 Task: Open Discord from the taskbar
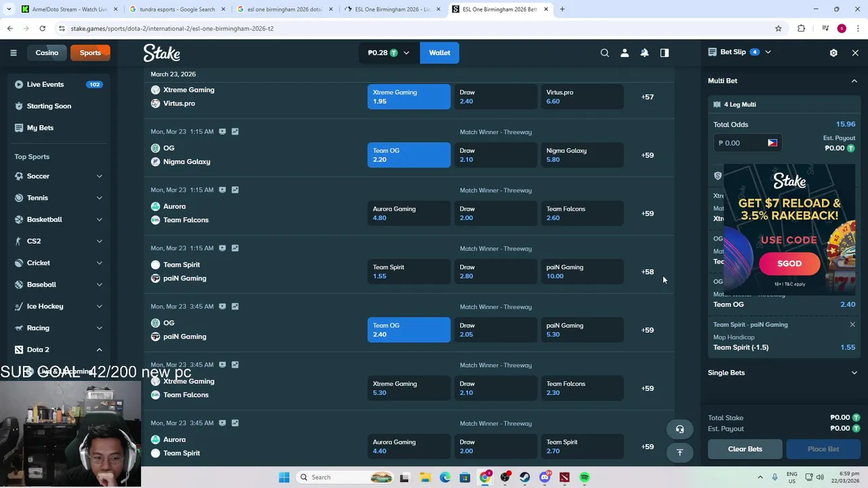coord(545,477)
